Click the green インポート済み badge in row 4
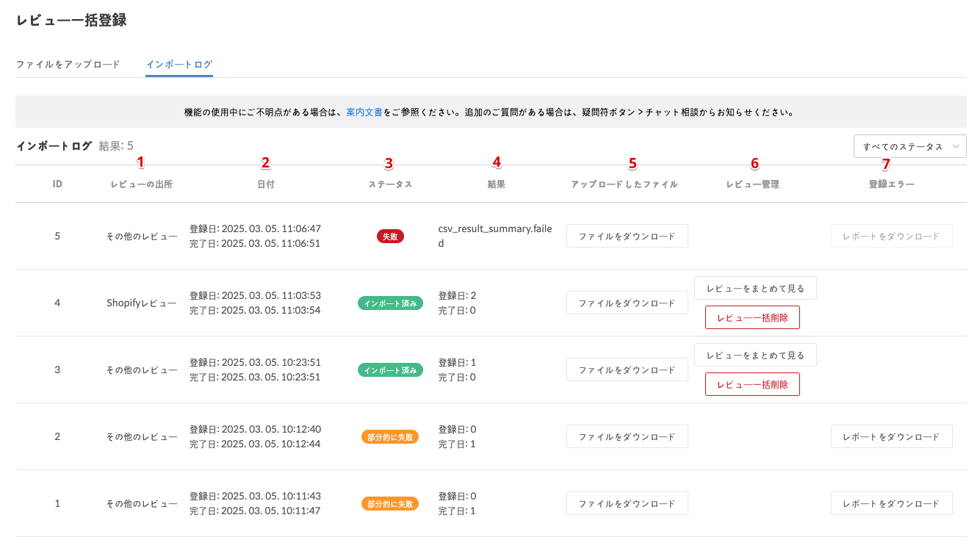The image size is (980, 548). pyautogui.click(x=389, y=303)
